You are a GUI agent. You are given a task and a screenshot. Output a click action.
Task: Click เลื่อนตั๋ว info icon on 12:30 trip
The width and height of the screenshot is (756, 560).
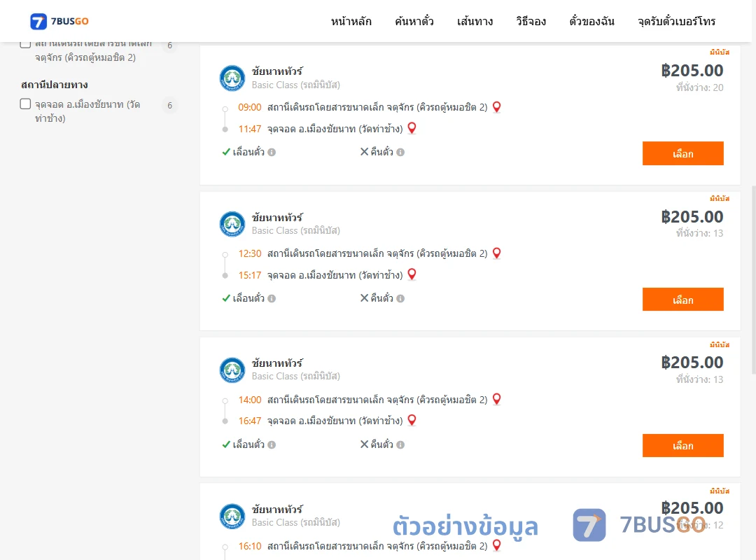[x=272, y=299]
